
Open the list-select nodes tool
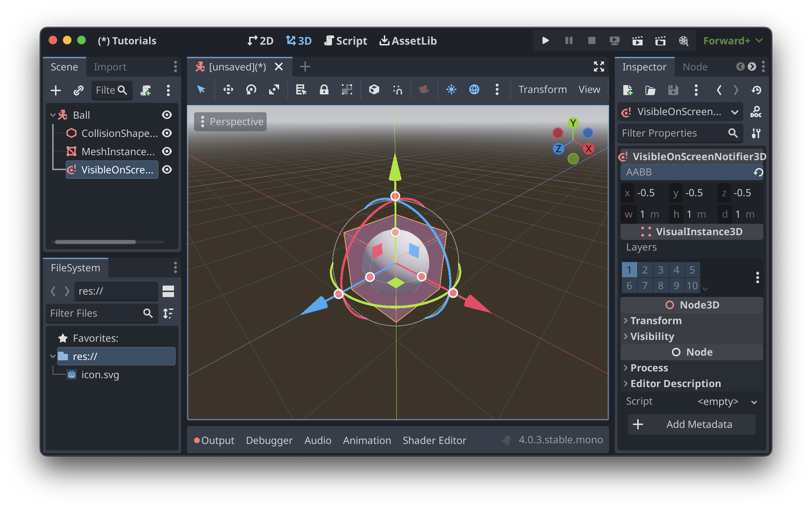pyautogui.click(x=301, y=89)
